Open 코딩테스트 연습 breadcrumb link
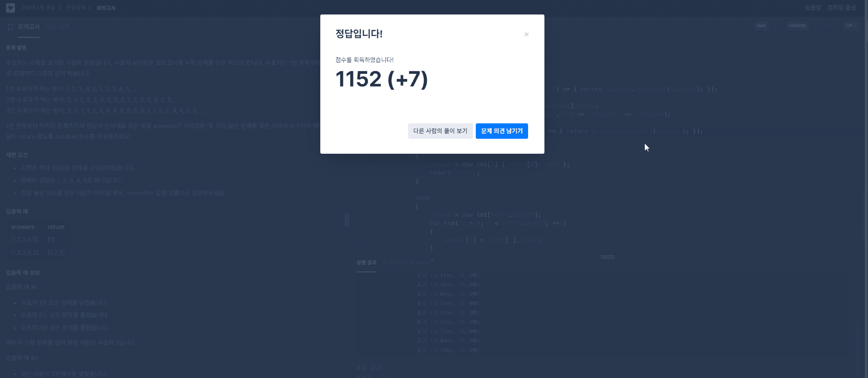The width and height of the screenshot is (868, 378). click(38, 7)
